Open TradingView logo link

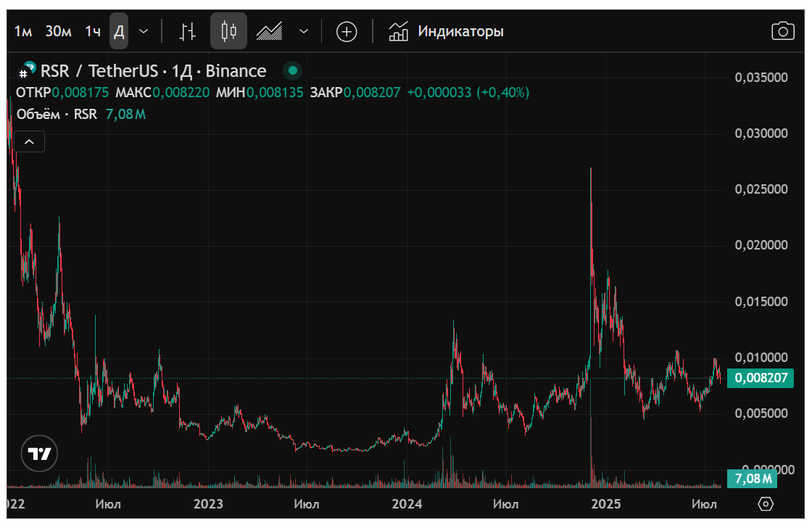click(39, 453)
